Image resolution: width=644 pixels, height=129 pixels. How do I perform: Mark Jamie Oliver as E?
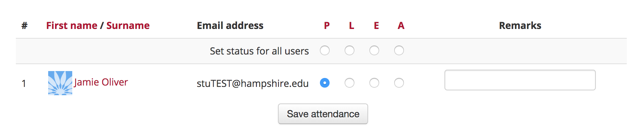(374, 83)
